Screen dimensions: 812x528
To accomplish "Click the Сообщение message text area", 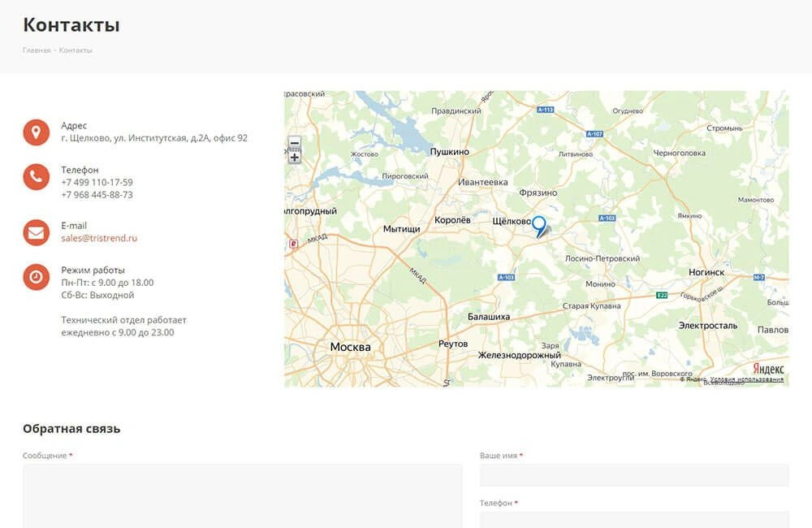I will coord(242,496).
